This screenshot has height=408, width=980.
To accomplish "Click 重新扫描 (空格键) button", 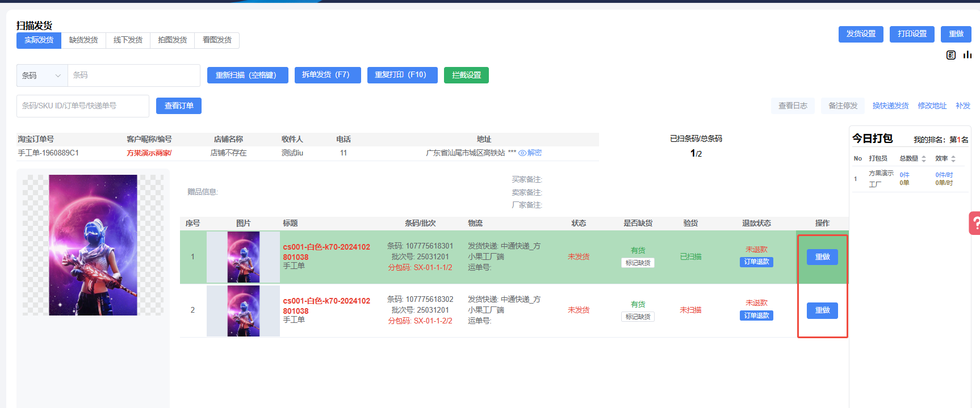I will coord(247,75).
